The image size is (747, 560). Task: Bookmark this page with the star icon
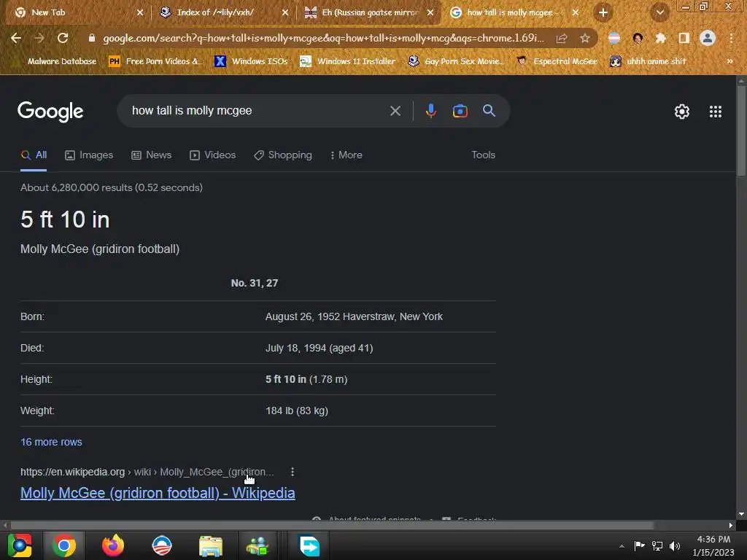(x=585, y=39)
